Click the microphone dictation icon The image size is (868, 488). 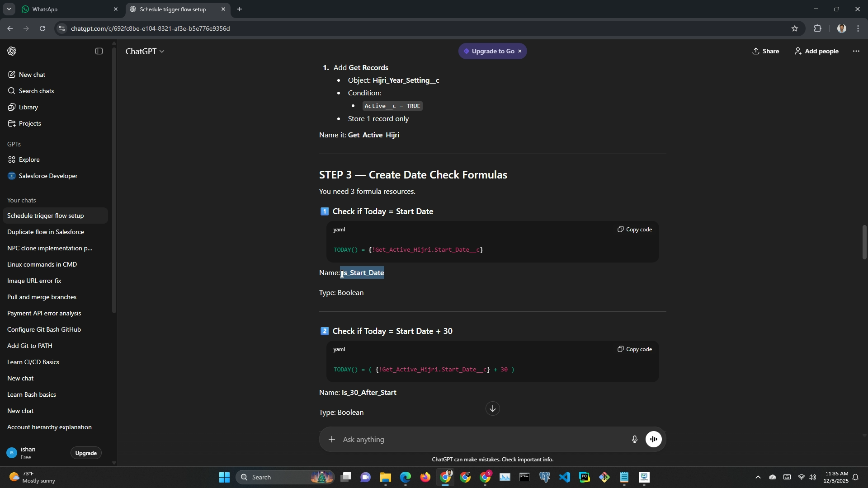pyautogui.click(x=634, y=439)
